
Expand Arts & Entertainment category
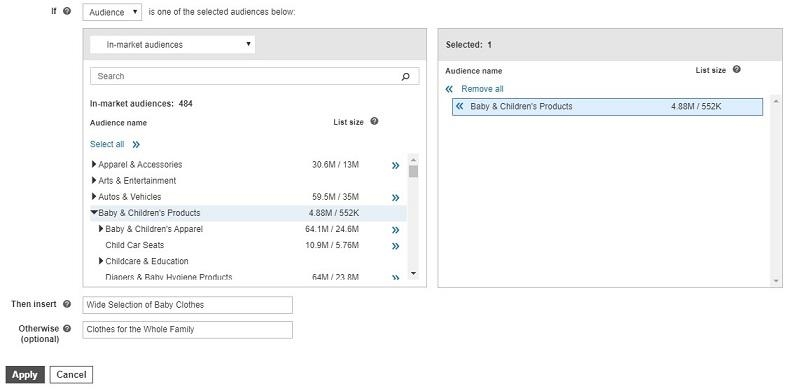94,180
